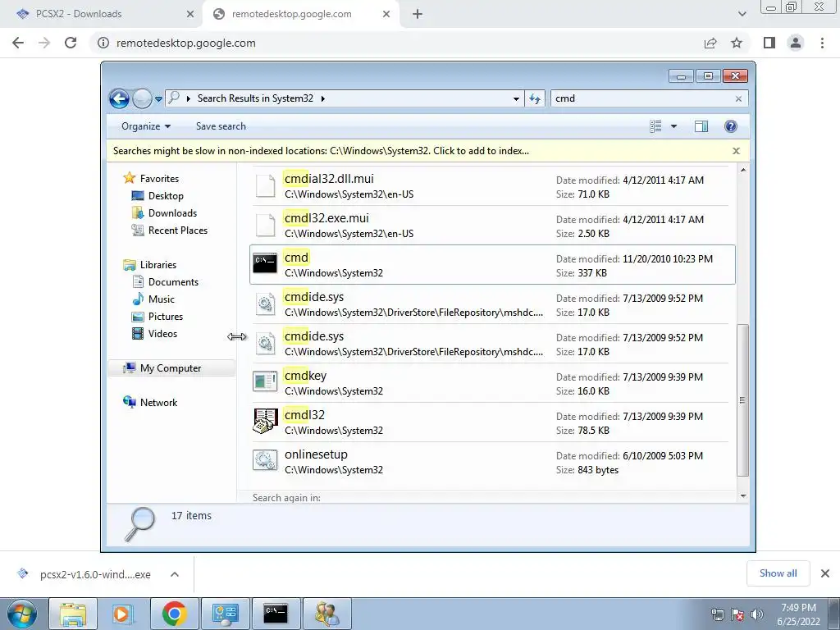Image resolution: width=840 pixels, height=630 pixels.
Task: Click the onlinesetup file name
Action: pyautogui.click(x=316, y=454)
